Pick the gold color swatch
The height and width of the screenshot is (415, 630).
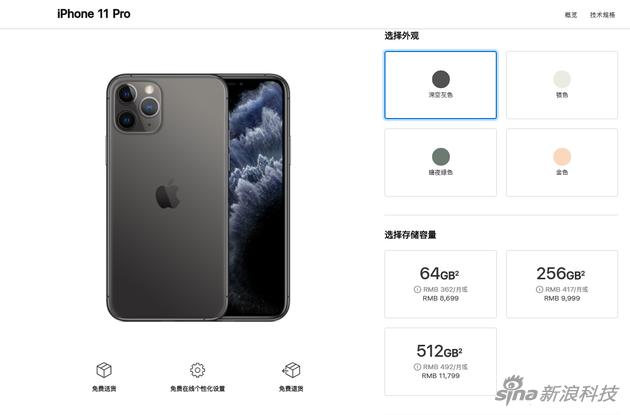click(x=562, y=157)
